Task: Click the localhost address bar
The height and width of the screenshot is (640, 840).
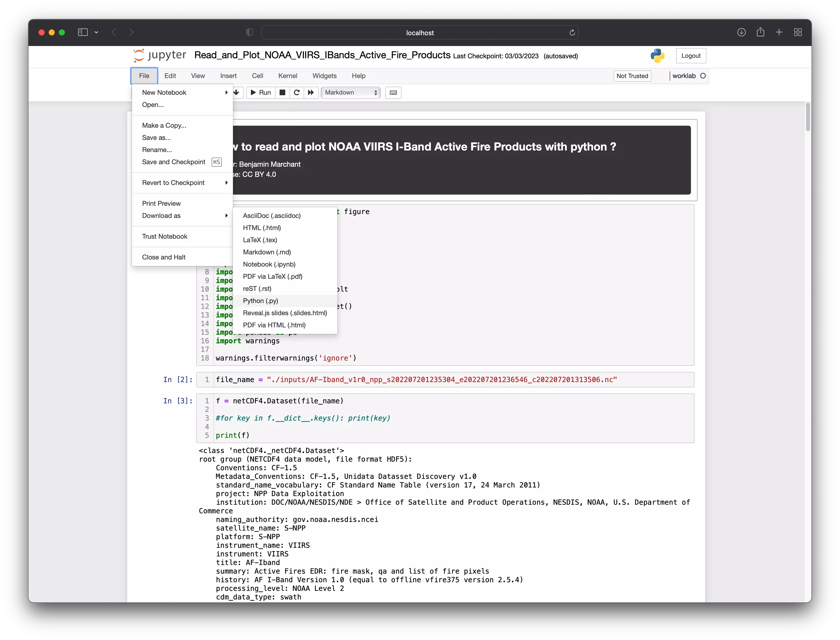Action: [419, 33]
